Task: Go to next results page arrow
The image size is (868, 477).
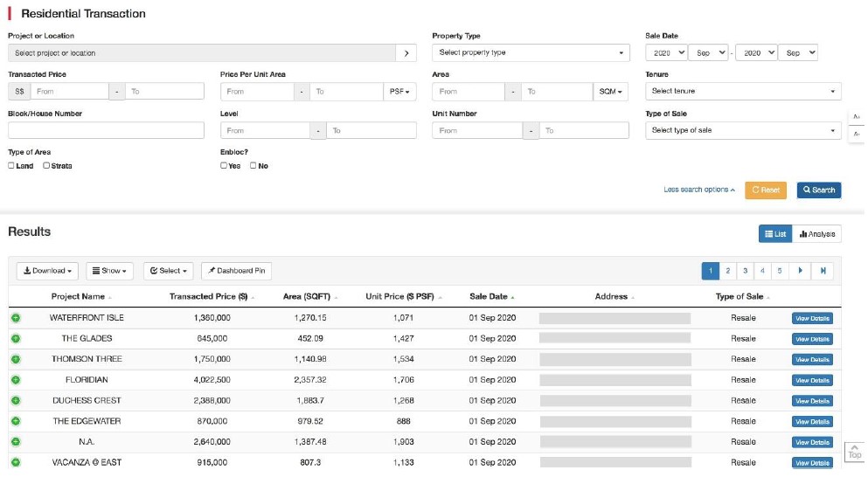Action: click(800, 271)
